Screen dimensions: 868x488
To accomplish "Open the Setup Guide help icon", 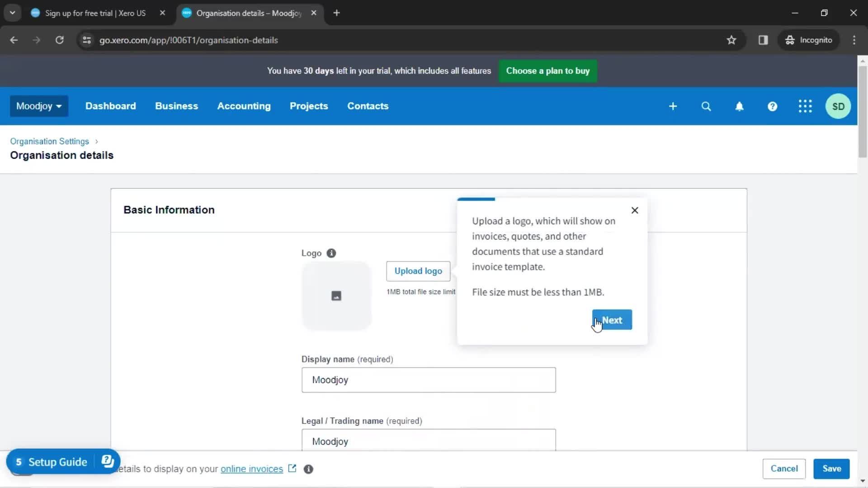I will (108, 461).
